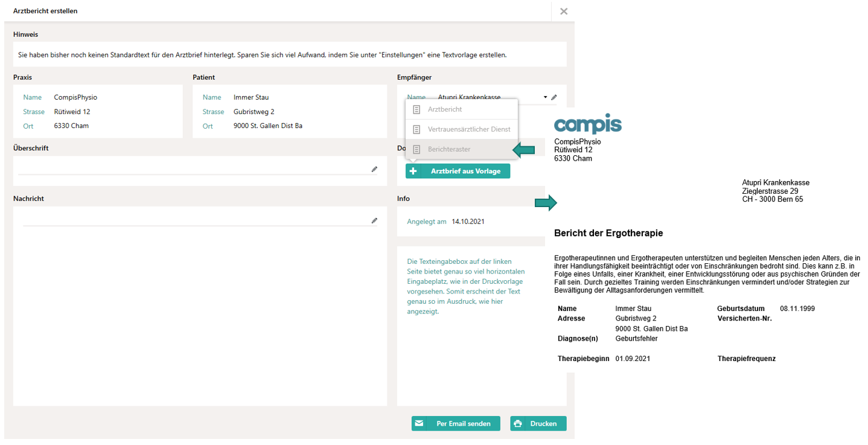Screen dimensions: 868x445
Task: Click the document icon beside Berichteraster
Action: (416, 149)
